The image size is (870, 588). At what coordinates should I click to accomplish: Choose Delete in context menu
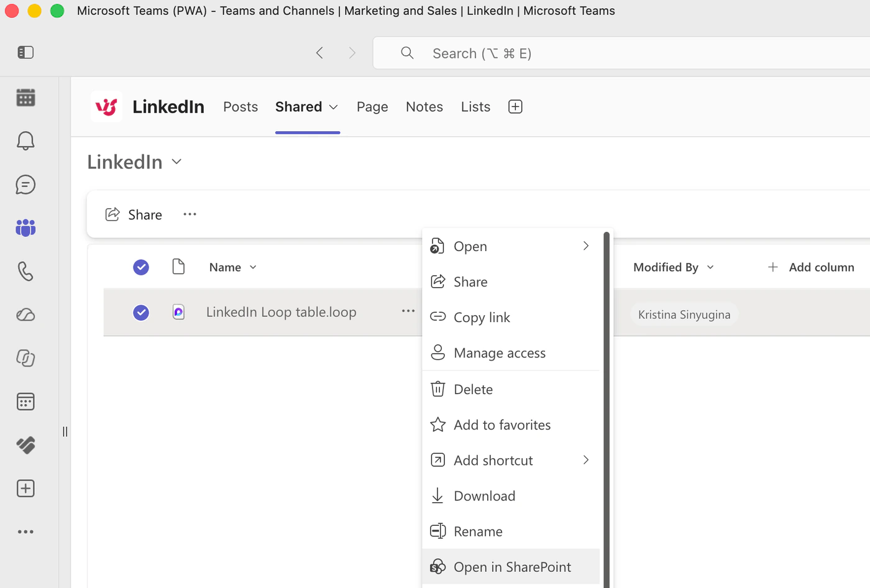coord(511,389)
